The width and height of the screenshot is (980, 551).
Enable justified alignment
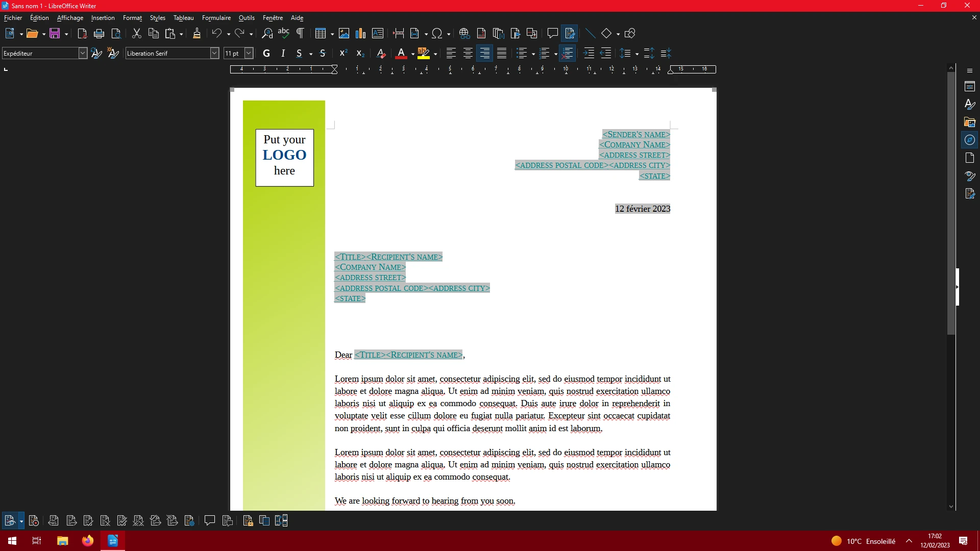(x=502, y=53)
